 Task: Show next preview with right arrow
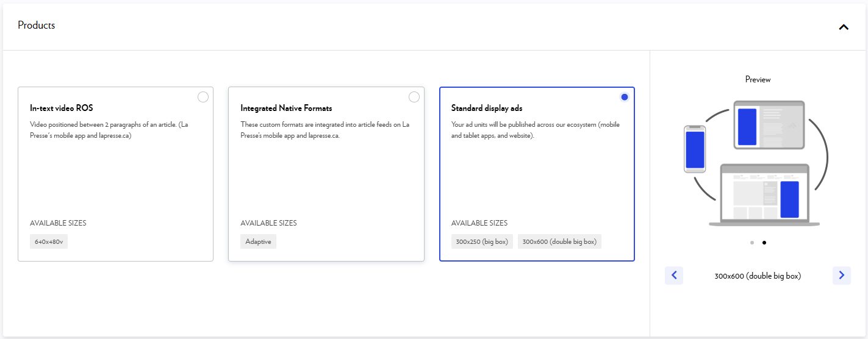coord(842,276)
